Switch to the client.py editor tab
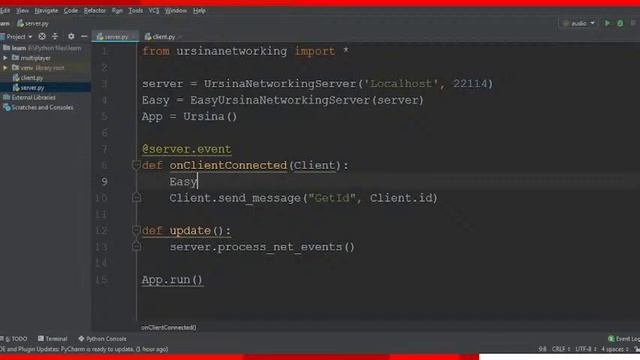640x360 pixels. point(162,37)
